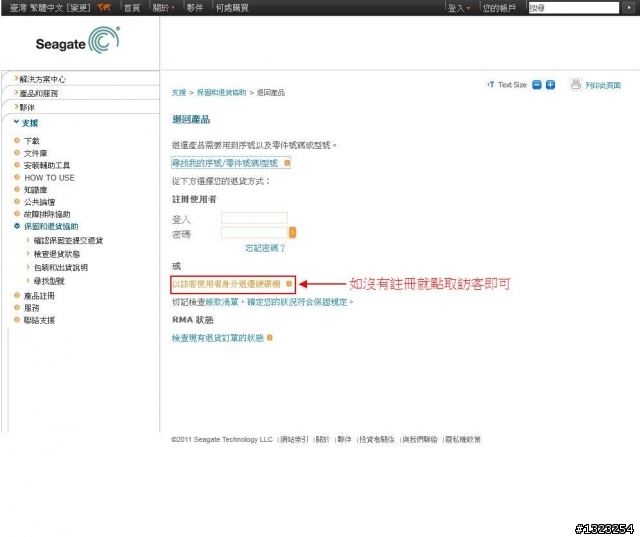Image resolution: width=640 pixels, height=537 pixels.
Task: Expand 夥伴 sidebar section
Action: [x=27, y=107]
